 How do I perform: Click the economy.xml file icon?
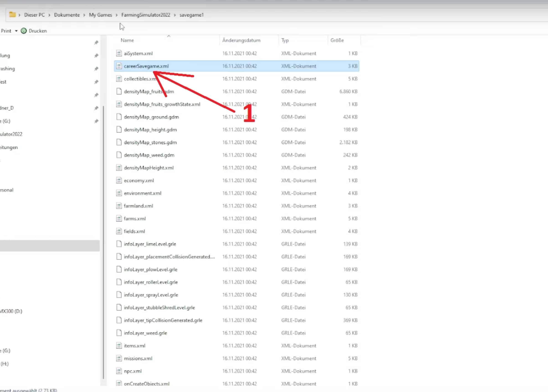119,180
